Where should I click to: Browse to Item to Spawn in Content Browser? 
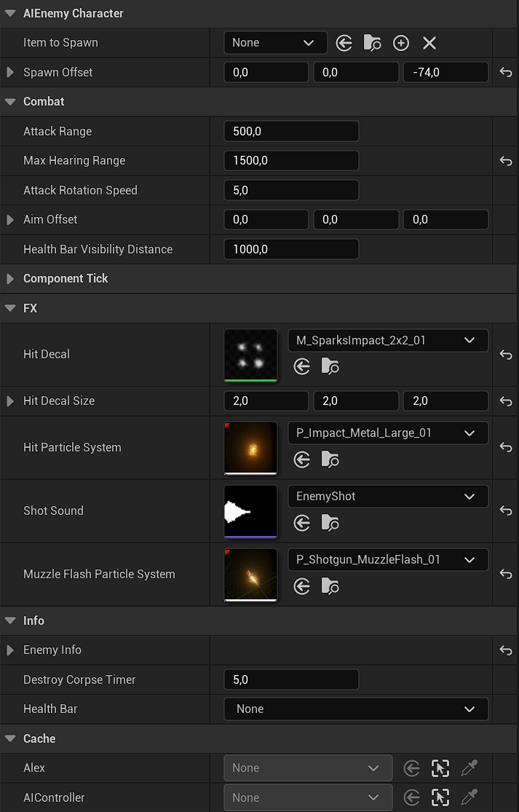click(372, 43)
